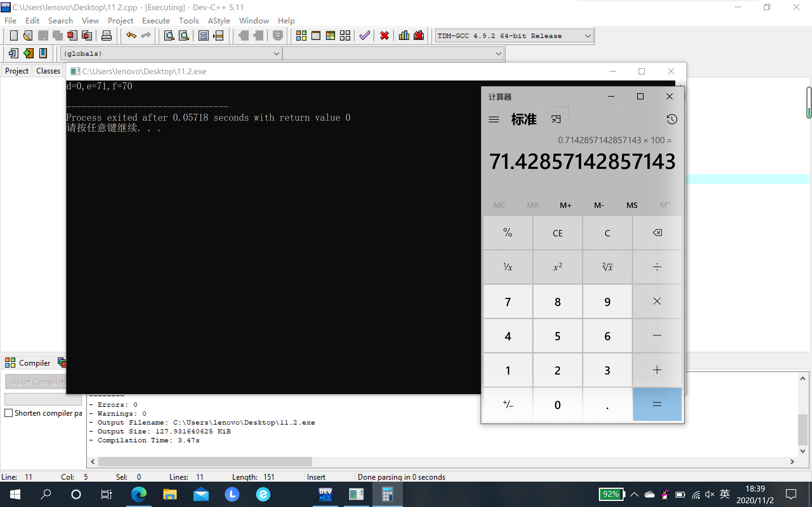Click the Print toolbar icon
The image size is (812, 507).
(x=106, y=35)
